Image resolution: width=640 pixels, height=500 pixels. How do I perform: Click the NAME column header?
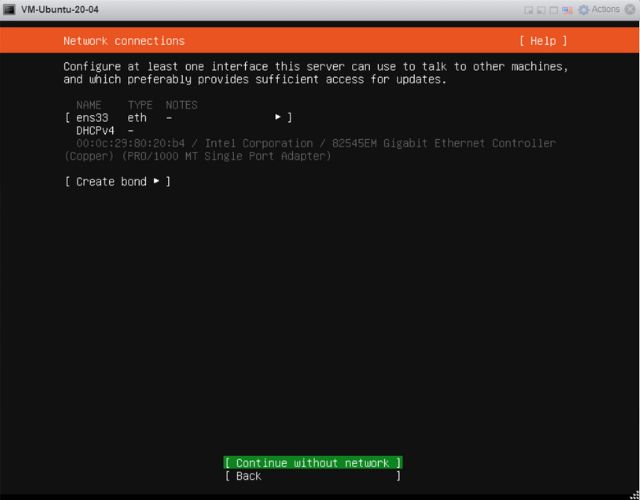tap(89, 105)
